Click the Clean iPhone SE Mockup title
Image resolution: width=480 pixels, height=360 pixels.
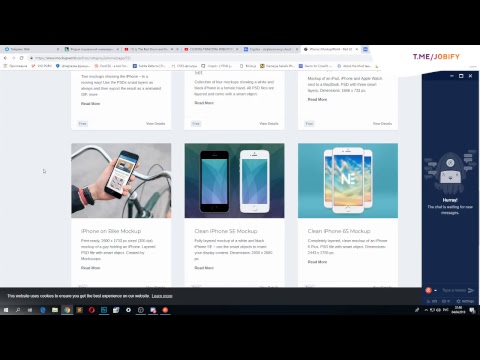[226, 231]
